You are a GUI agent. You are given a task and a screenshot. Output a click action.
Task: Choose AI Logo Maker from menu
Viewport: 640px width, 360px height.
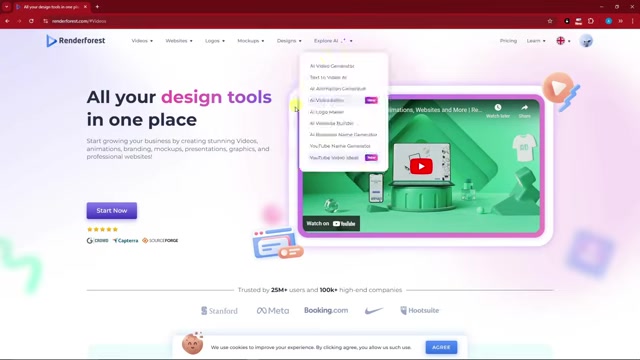327,112
